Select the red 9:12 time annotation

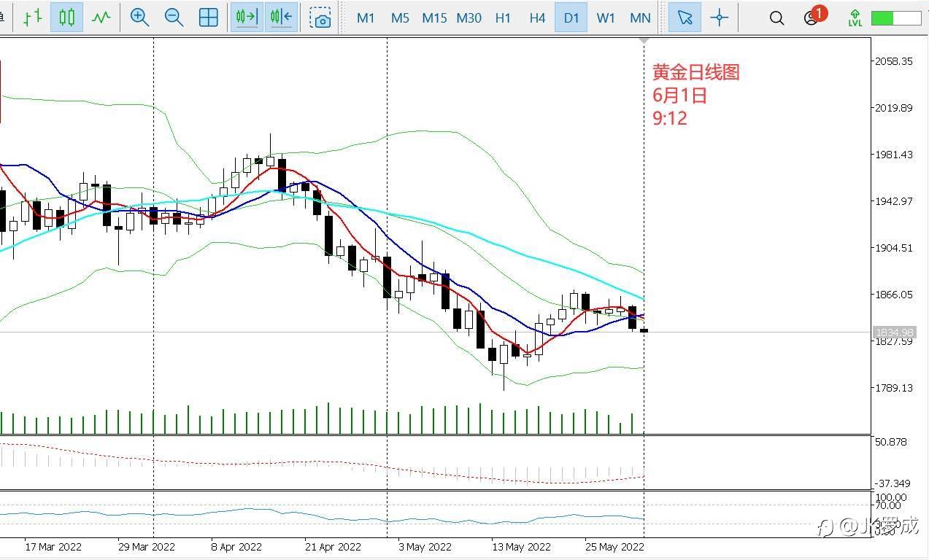670,117
